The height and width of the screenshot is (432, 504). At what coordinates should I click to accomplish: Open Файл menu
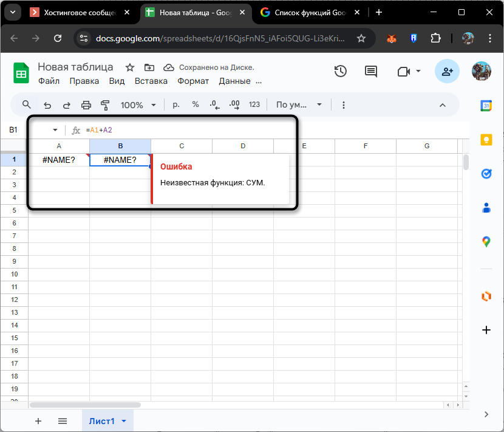tap(49, 81)
